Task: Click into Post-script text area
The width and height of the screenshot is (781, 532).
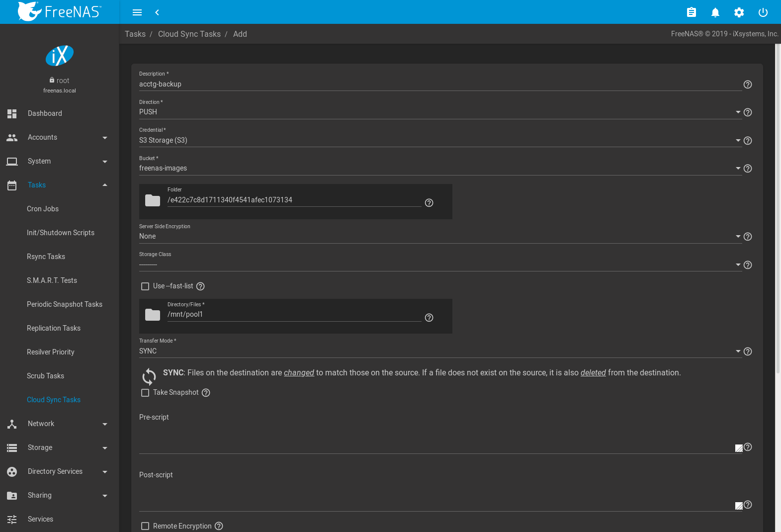Action: coord(440,496)
